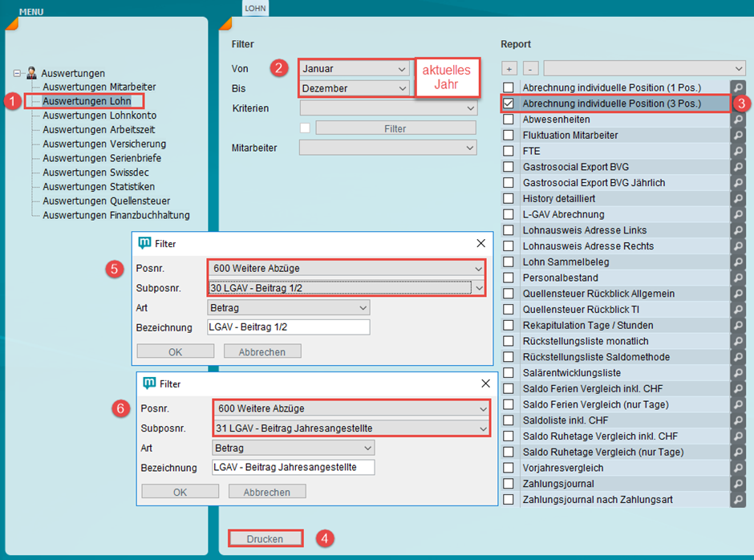Enable the Fluktuation Mitarbeiter checkbox
The height and width of the screenshot is (560, 754).
pos(508,135)
